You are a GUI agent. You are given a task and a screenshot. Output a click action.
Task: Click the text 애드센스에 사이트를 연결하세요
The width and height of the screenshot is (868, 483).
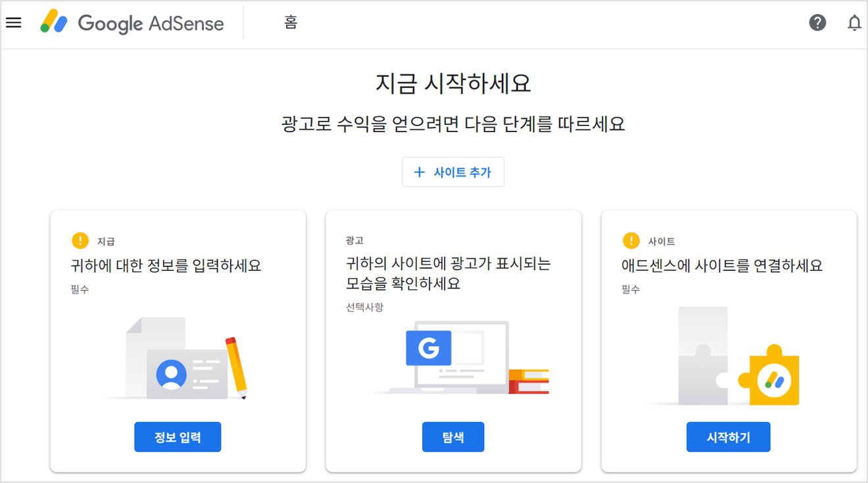tap(722, 265)
